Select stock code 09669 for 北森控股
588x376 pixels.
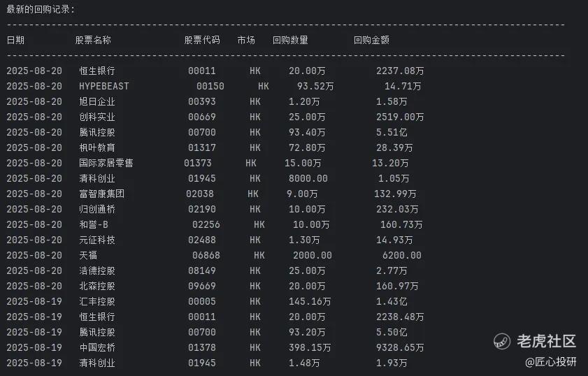tap(202, 286)
